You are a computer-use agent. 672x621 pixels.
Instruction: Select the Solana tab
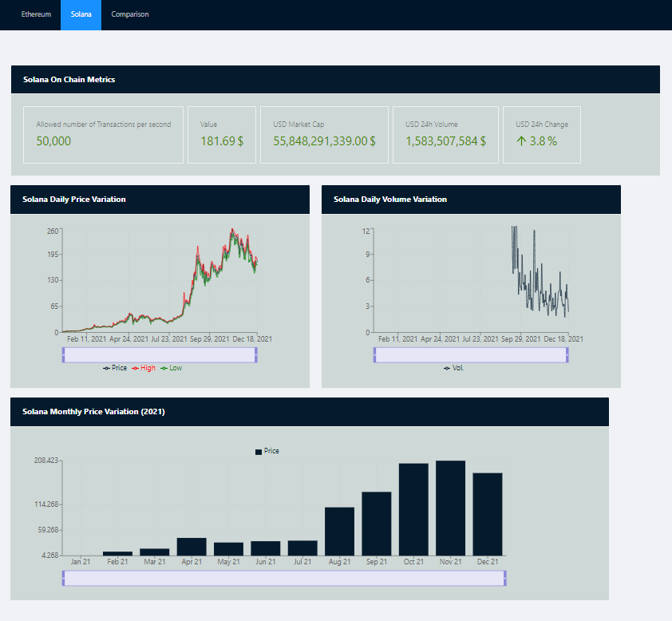click(81, 14)
